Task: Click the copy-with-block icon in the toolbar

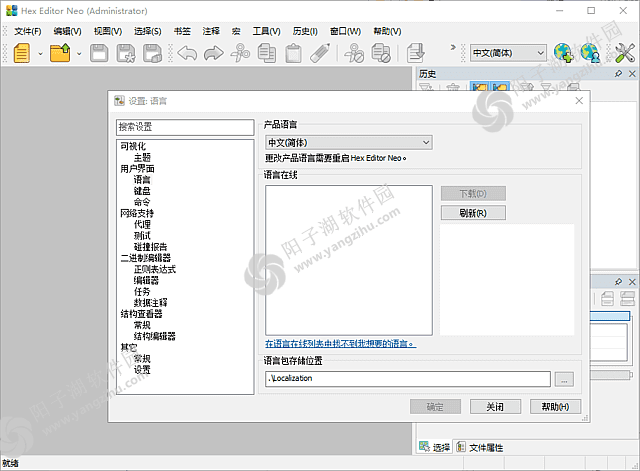Action: (x=381, y=53)
